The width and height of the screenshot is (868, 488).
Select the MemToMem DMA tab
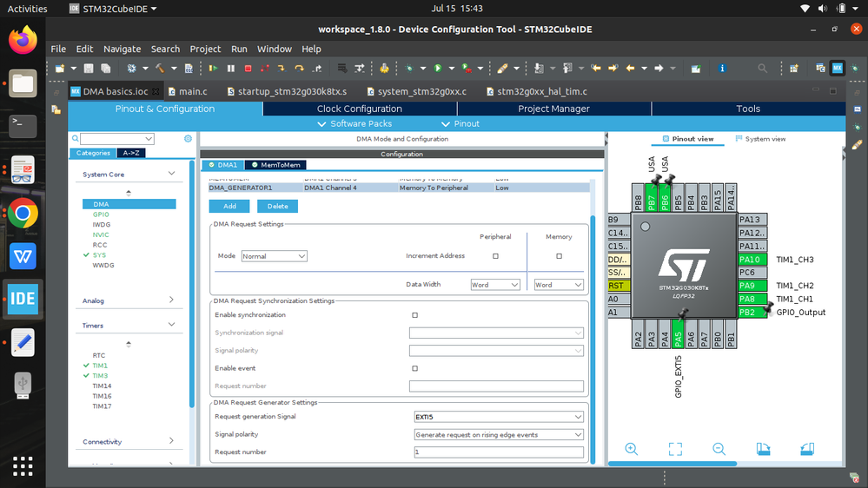click(x=275, y=165)
